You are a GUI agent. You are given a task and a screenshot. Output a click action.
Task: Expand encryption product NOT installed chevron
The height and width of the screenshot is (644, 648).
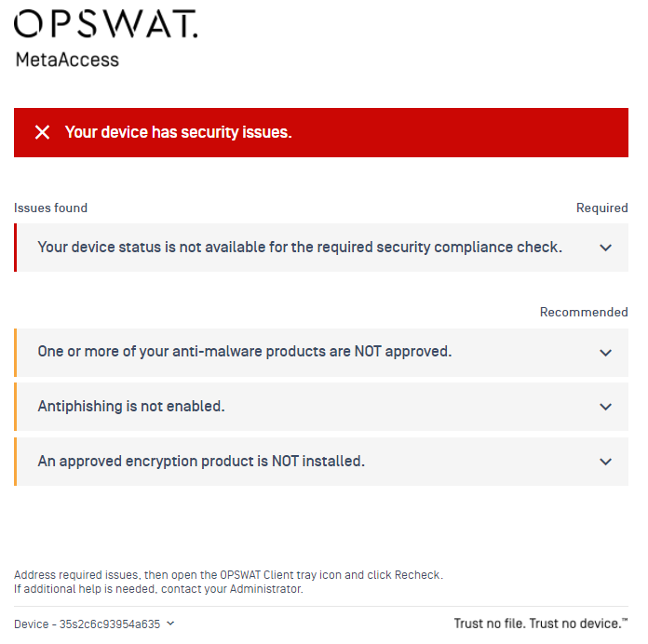pos(605,462)
